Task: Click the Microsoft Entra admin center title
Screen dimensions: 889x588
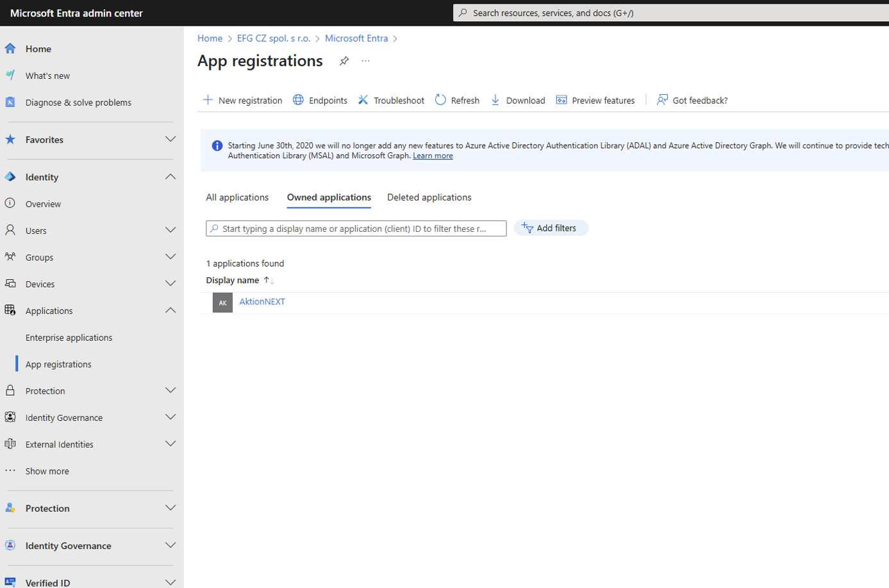Action: point(76,13)
